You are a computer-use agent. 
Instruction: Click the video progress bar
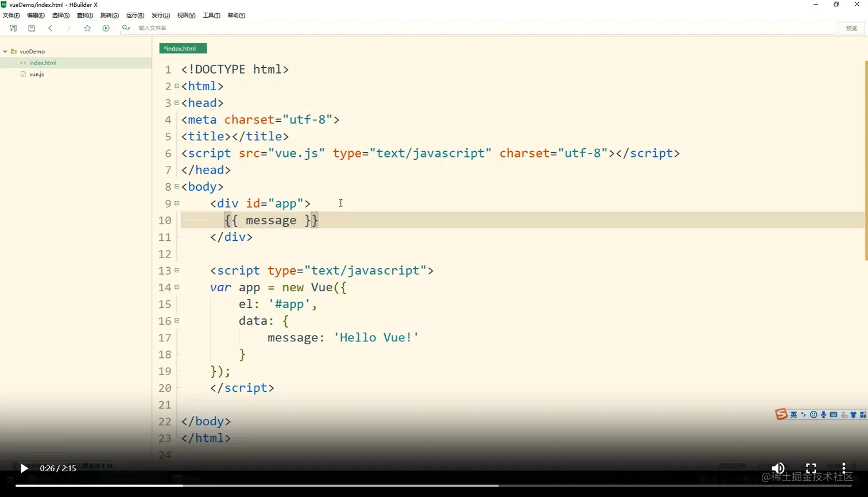point(433,486)
